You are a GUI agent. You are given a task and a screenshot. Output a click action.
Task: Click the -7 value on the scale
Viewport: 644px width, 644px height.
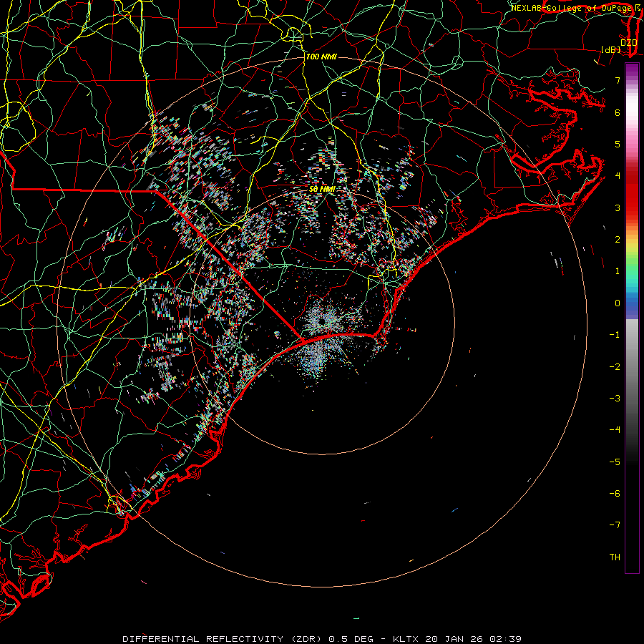click(x=615, y=525)
